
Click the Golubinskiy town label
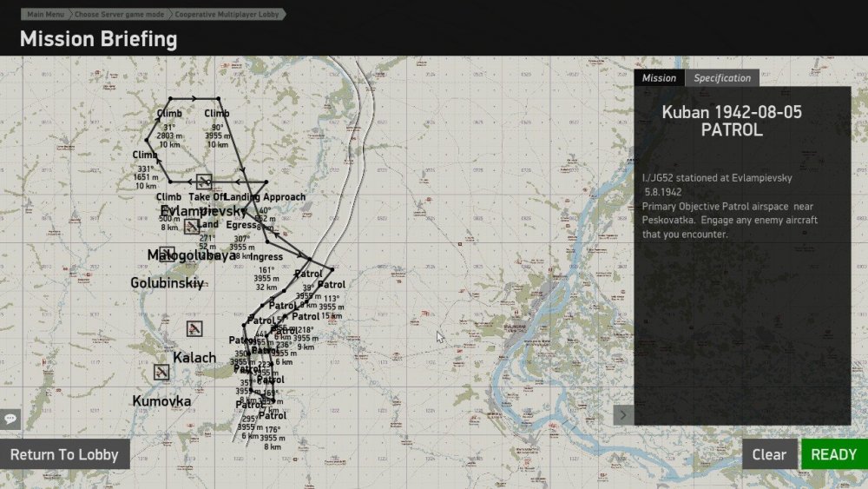[167, 282]
